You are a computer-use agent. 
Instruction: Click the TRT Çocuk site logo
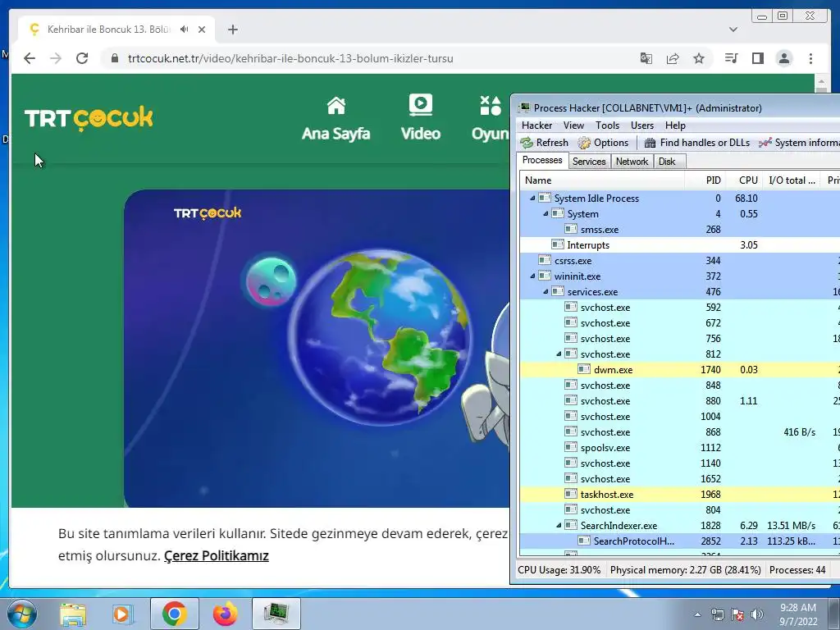89,118
